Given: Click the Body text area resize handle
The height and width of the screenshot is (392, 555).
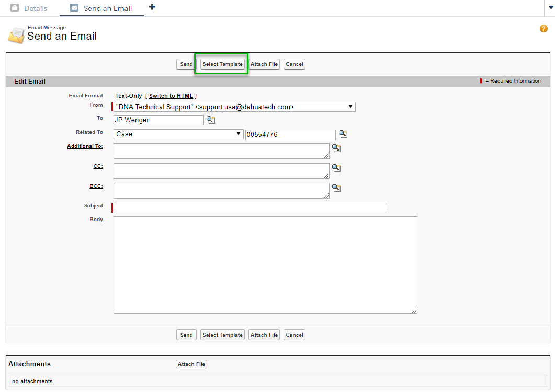Looking at the screenshot, I should [414, 310].
